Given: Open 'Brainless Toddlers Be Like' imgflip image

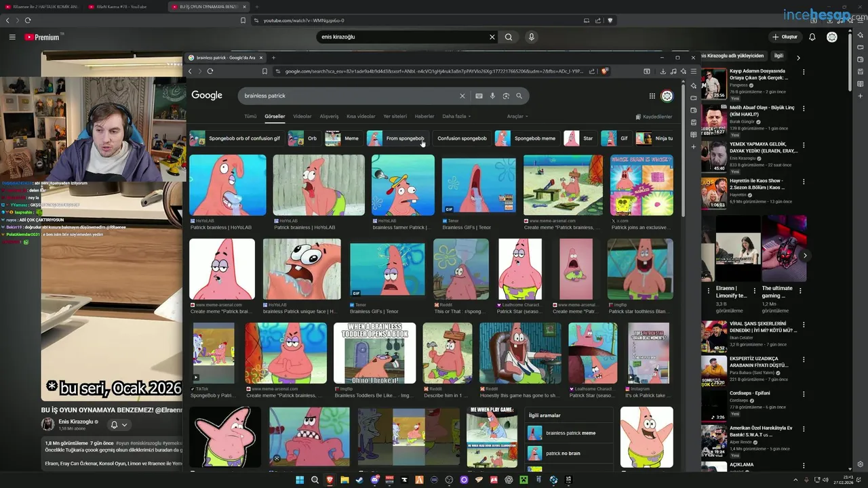Looking at the screenshot, I should pyautogui.click(x=374, y=353).
